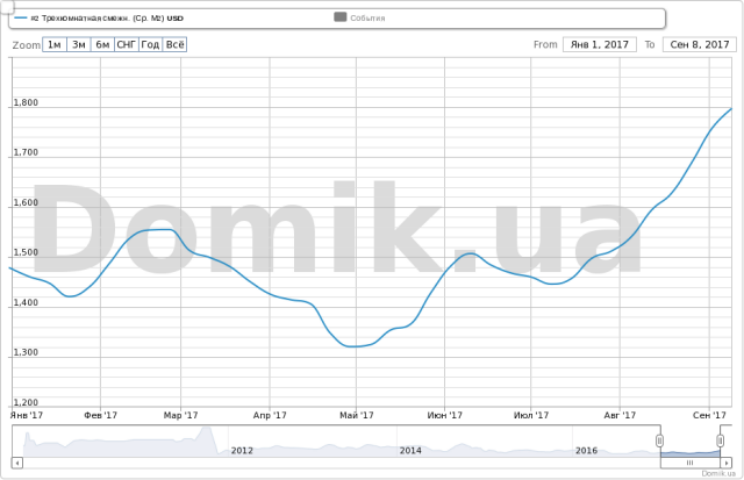
Task: Toggle the Трехкомнатная смежн. USD series legend
Action: click(99, 18)
